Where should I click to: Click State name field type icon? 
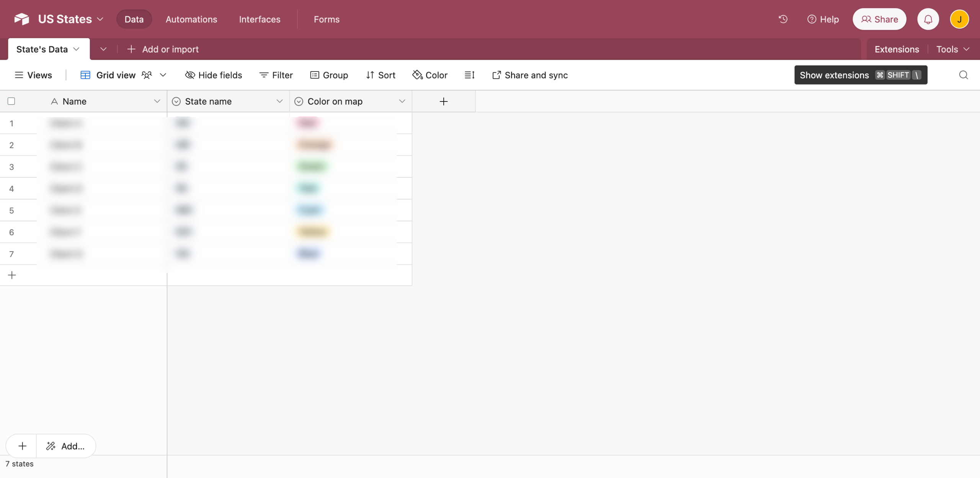[176, 101]
